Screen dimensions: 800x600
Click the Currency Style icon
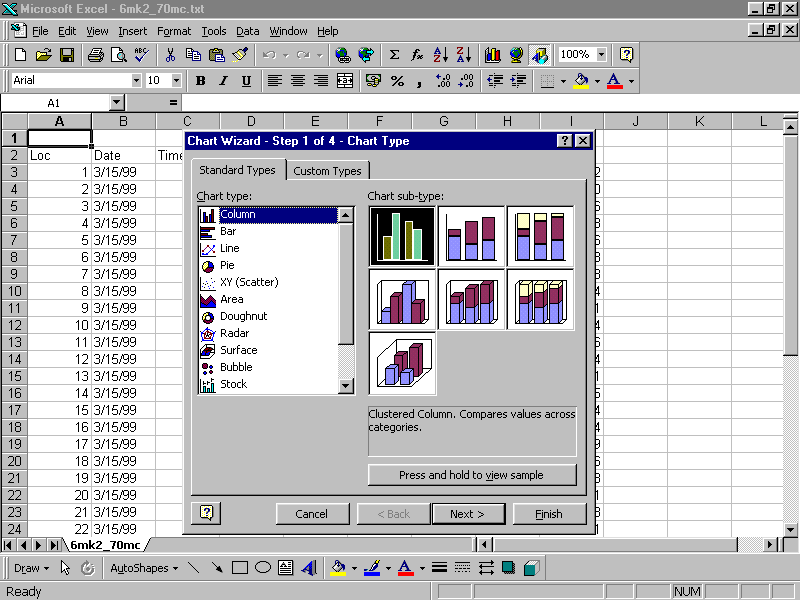pos(373,81)
